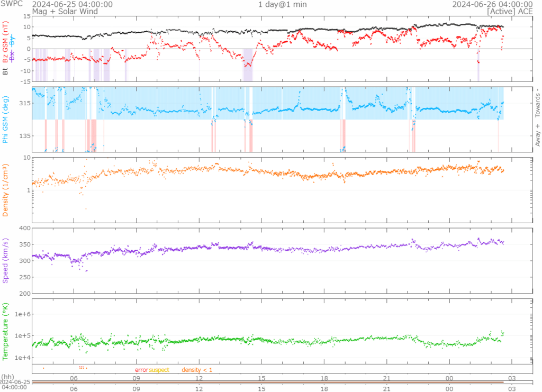The width and height of the screenshot is (542, 392).
Task: Click the purple Speed (km/s) axis label
Action: pyautogui.click(x=6, y=261)
